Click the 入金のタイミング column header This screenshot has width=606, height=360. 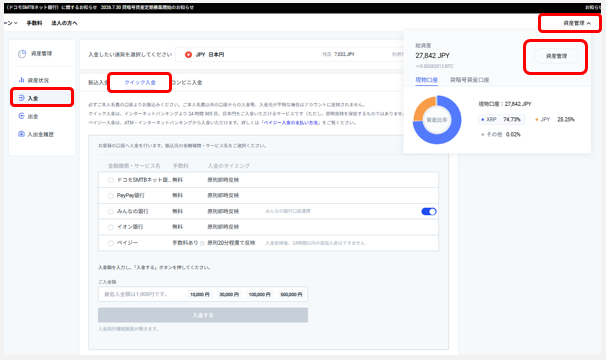(229, 165)
